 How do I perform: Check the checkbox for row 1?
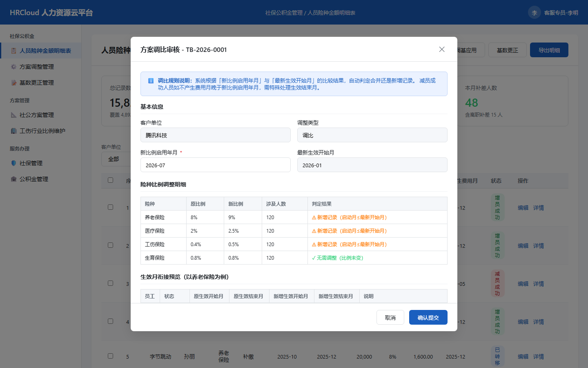tap(110, 207)
